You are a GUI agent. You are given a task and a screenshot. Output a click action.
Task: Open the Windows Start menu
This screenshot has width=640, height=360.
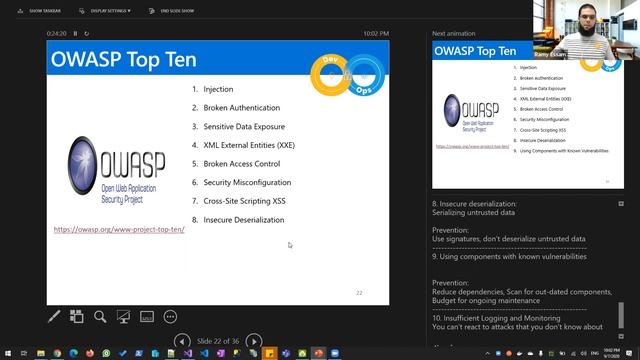[x=8, y=353]
